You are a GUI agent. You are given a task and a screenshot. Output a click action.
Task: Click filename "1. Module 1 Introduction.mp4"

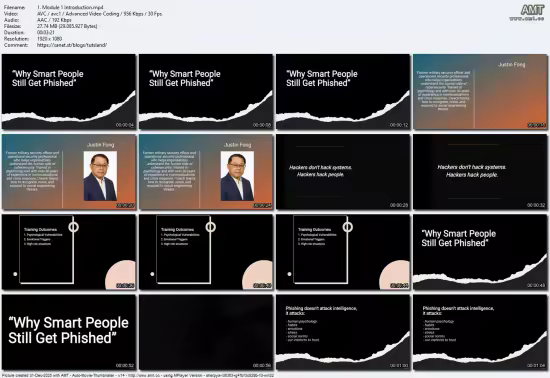click(70, 7)
